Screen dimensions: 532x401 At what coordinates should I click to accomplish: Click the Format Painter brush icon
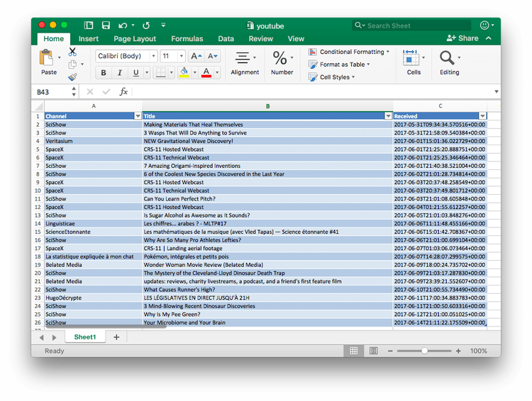tap(72, 77)
